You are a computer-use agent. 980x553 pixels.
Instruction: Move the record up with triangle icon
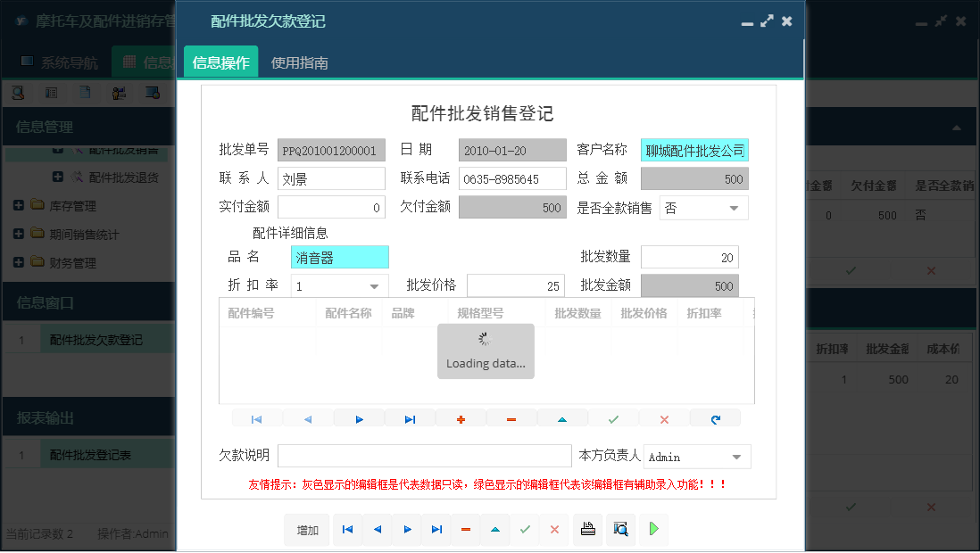[562, 417]
